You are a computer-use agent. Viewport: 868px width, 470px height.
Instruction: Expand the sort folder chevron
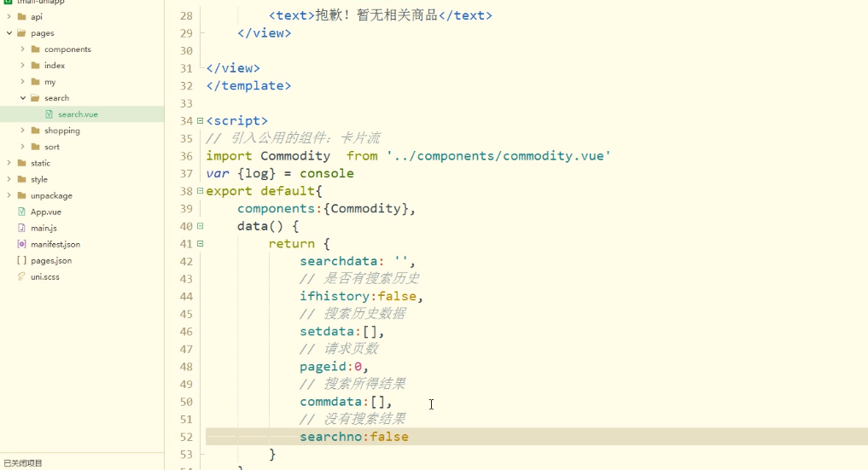tap(23, 147)
